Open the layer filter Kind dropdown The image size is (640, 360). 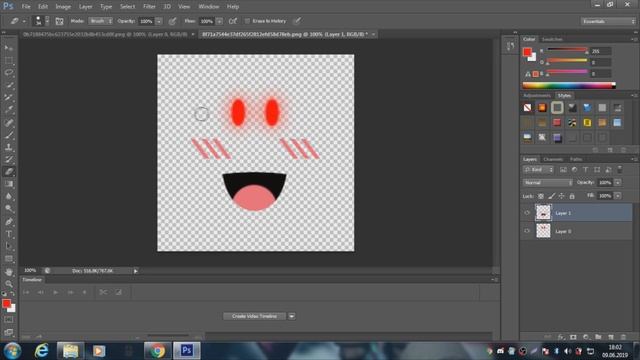click(x=538, y=170)
